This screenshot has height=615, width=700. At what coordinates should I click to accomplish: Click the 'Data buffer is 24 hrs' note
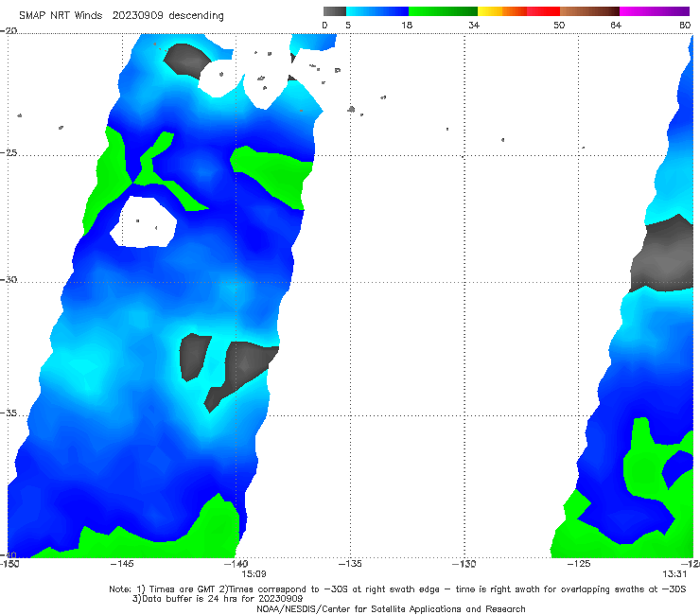218,599
